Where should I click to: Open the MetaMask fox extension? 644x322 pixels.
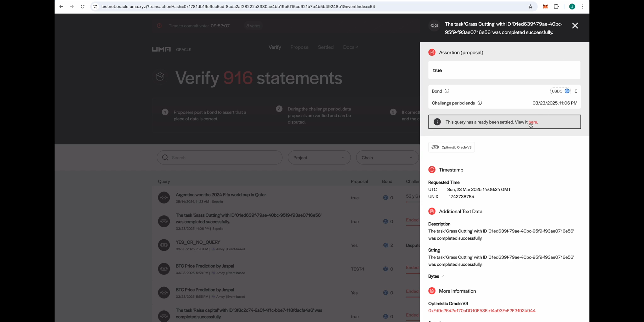tap(545, 7)
